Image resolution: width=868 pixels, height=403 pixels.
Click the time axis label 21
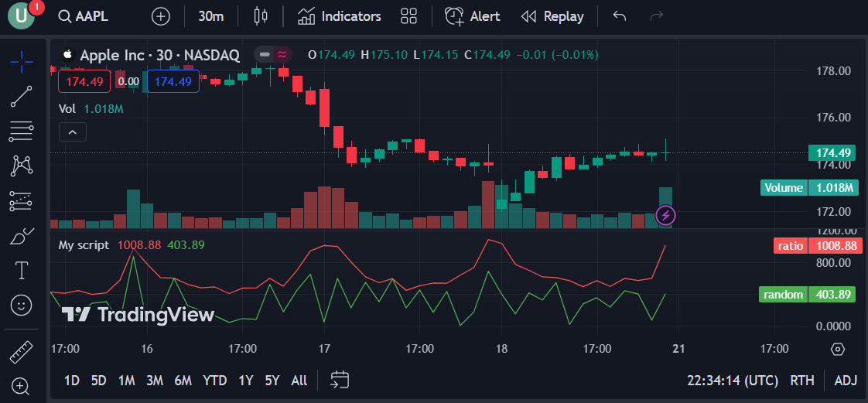coord(678,350)
